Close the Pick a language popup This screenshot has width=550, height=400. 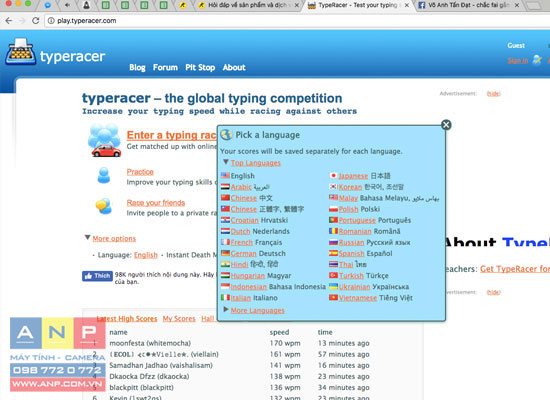(446, 125)
